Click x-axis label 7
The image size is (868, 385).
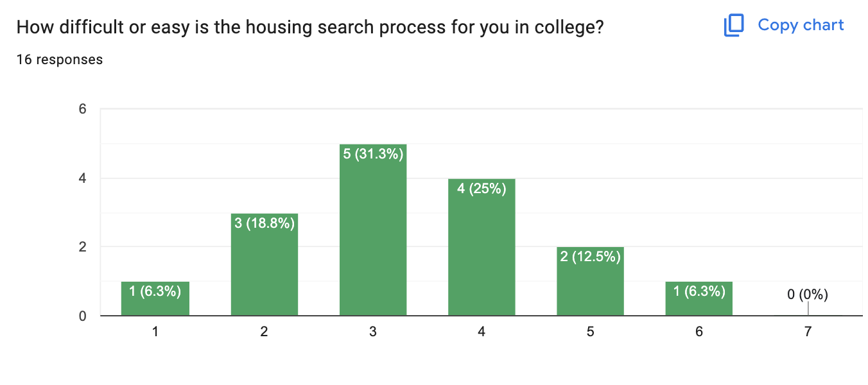[808, 332]
